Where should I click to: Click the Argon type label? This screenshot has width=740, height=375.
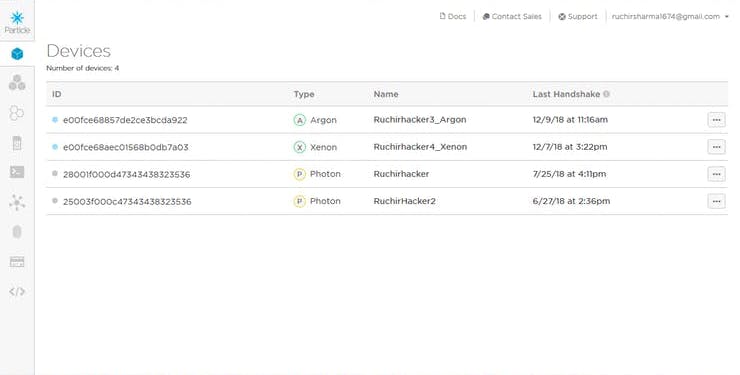324,120
